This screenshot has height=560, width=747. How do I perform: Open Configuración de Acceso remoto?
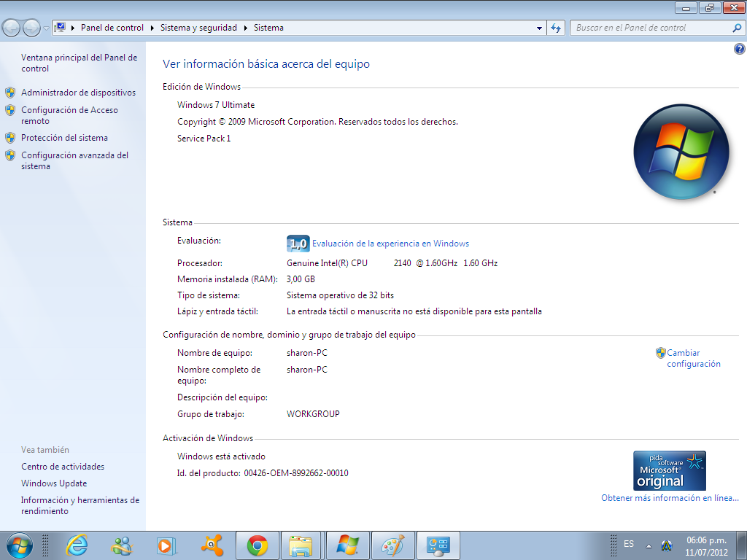tap(69, 115)
